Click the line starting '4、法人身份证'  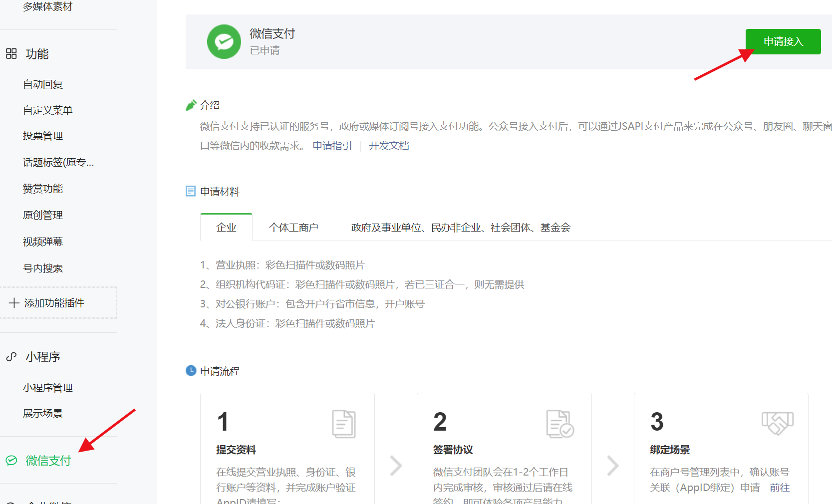coord(287,323)
